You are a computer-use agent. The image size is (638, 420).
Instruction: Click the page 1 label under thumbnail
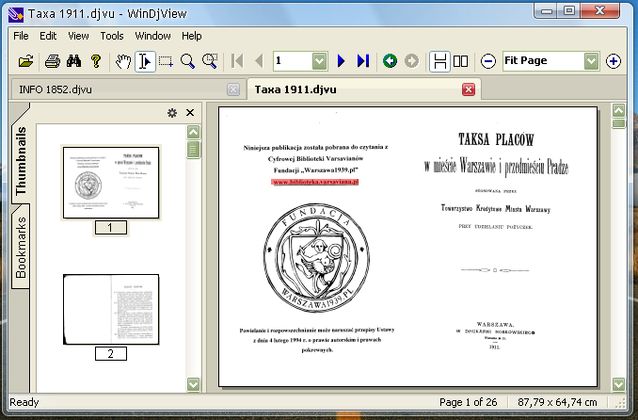click(x=111, y=228)
